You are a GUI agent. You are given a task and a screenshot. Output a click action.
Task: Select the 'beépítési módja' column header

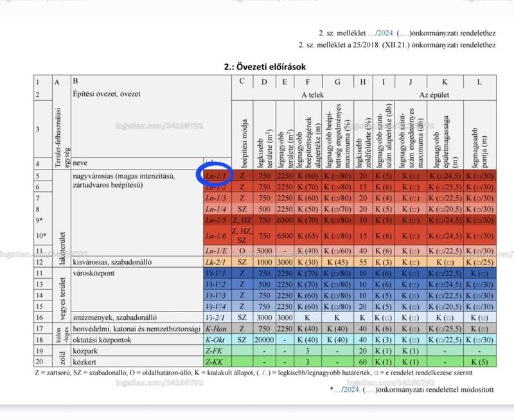(244, 143)
